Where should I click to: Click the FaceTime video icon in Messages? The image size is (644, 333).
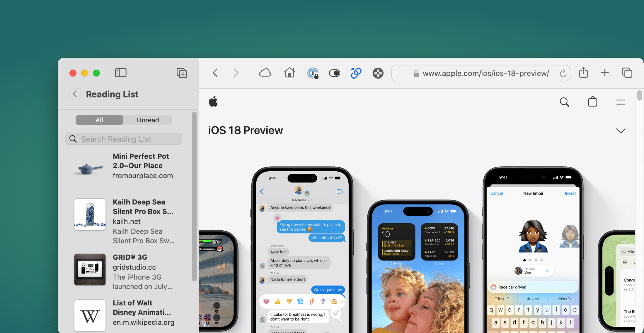point(340,191)
